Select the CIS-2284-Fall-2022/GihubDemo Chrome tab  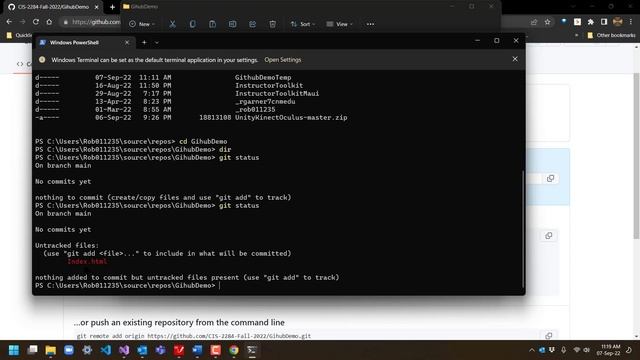pyautogui.click(x=53, y=7)
